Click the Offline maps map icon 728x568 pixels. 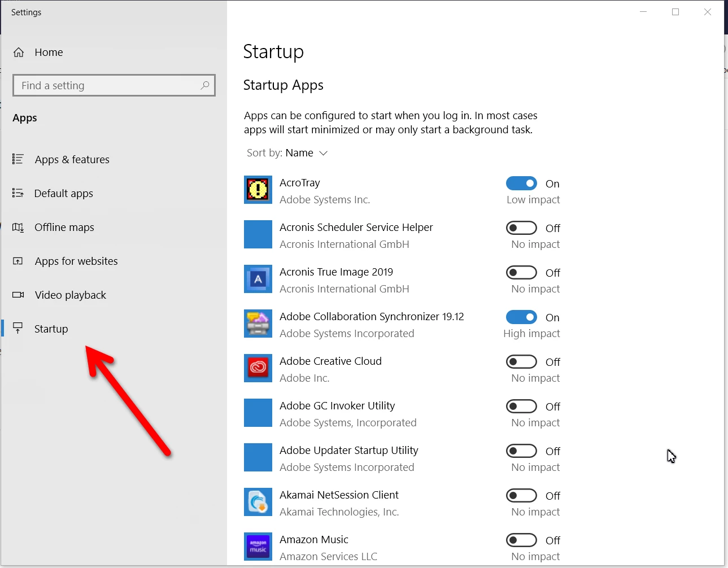click(x=18, y=227)
